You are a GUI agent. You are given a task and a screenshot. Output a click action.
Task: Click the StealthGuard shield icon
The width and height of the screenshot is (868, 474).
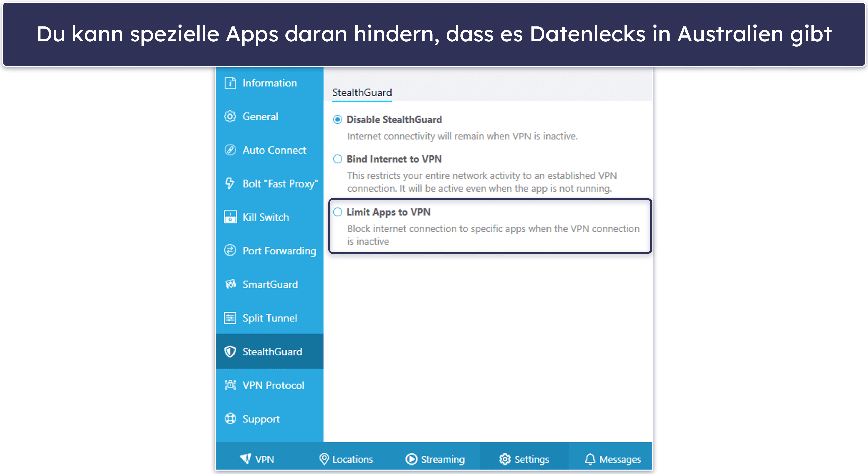(230, 352)
